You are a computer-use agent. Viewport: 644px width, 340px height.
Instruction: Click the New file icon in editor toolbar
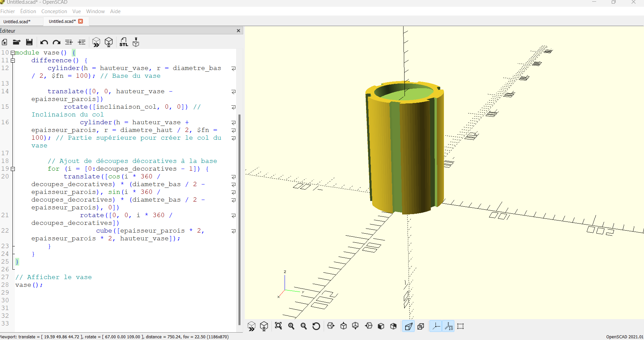[4, 42]
